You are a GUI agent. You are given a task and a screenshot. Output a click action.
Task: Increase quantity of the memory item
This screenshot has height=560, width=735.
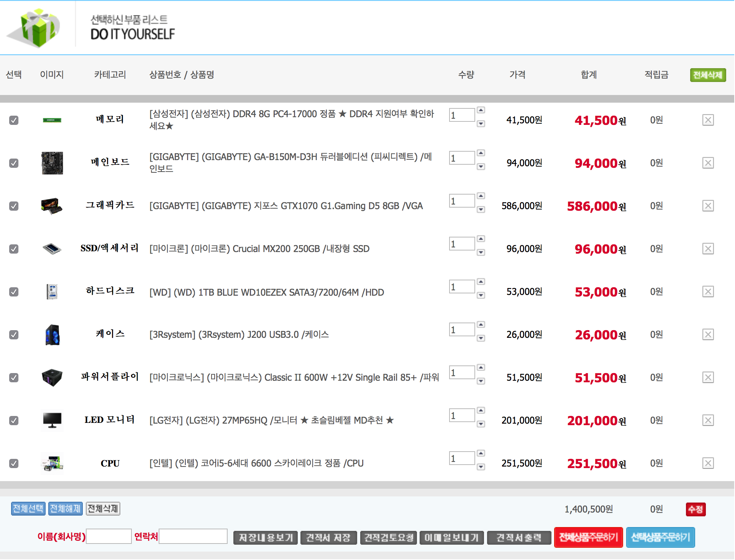click(481, 110)
